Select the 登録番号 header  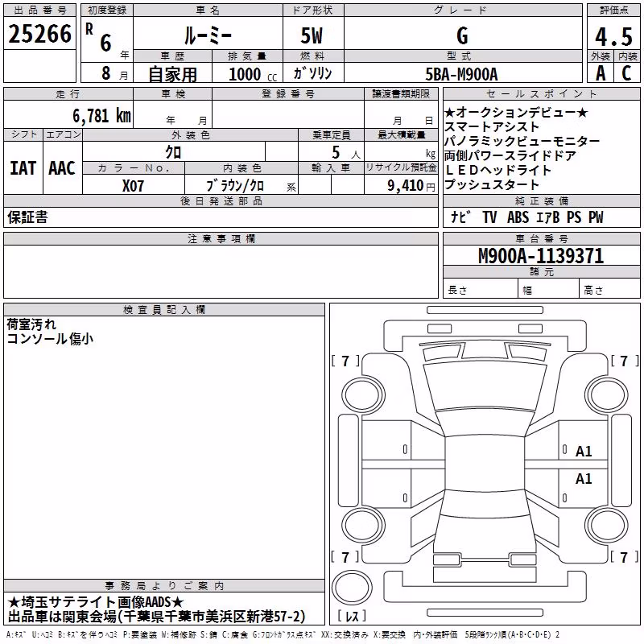coord(288,93)
